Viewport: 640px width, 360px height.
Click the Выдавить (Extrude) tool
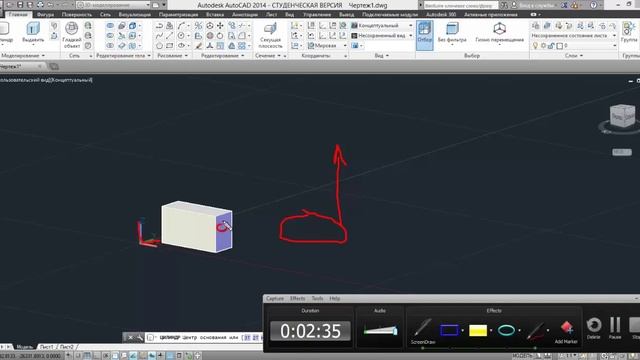tap(33, 33)
